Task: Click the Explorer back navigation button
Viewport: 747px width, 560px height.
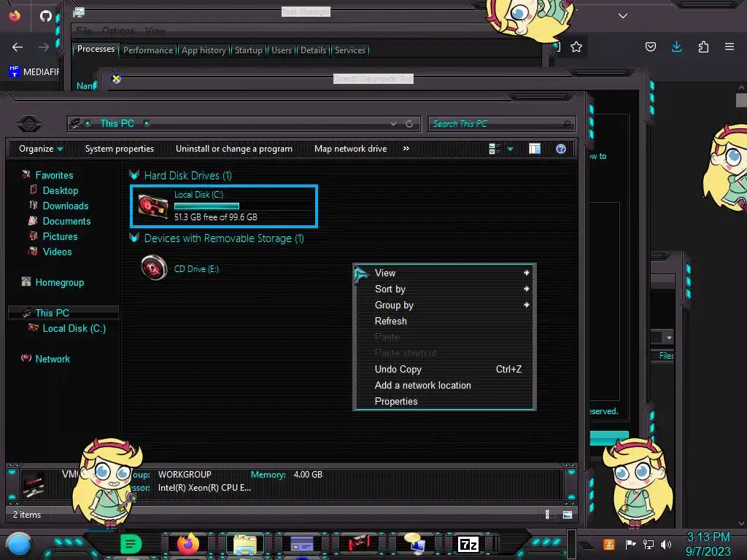Action: [x=29, y=124]
